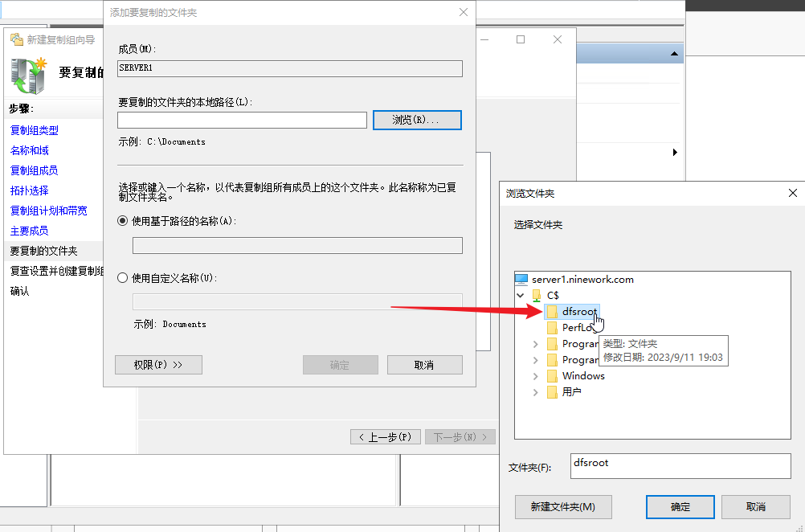
Task: Collapse the C$ tree node
Action: click(521, 296)
